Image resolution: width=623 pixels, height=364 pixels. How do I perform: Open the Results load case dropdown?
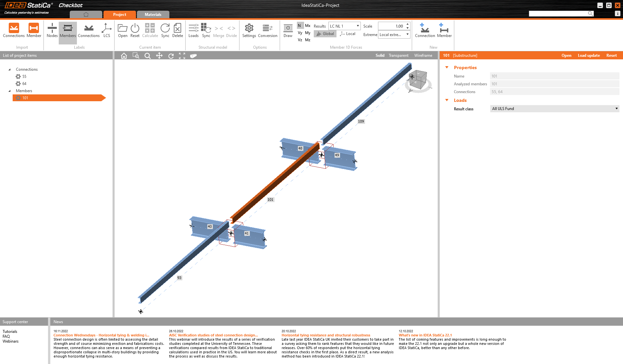[x=344, y=26]
